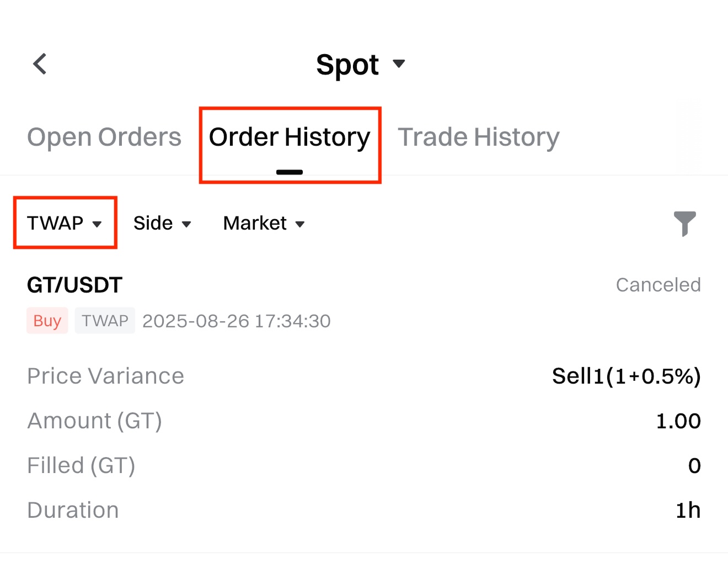Tap the Duration value 1h

point(688,511)
